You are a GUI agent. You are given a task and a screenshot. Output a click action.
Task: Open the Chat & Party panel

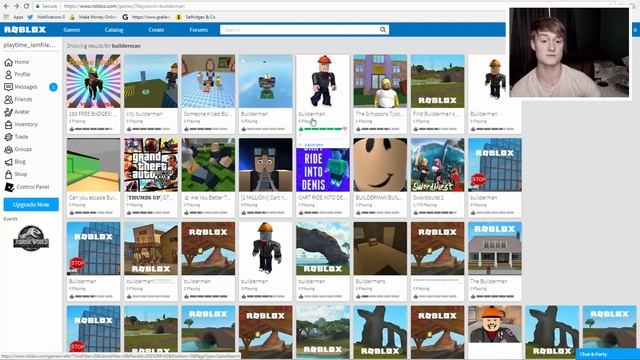pyautogui.click(x=608, y=354)
